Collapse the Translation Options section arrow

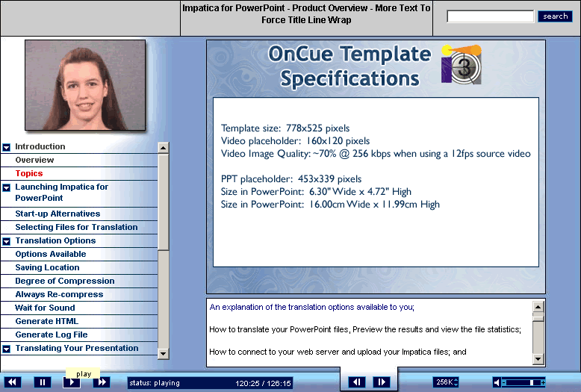point(6,242)
